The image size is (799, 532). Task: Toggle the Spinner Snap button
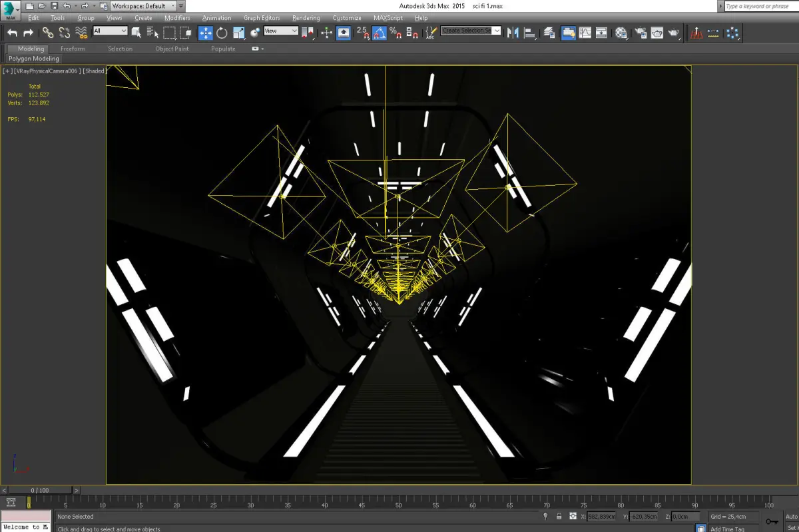411,32
